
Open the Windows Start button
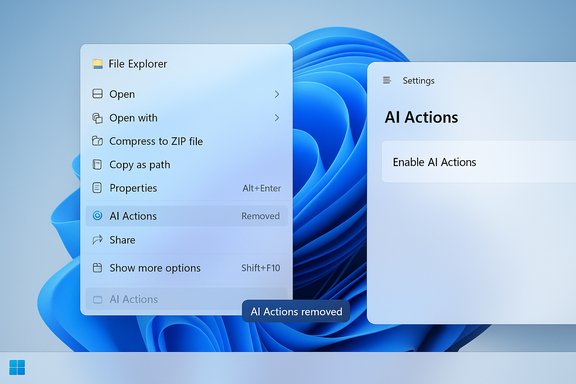click(17, 367)
